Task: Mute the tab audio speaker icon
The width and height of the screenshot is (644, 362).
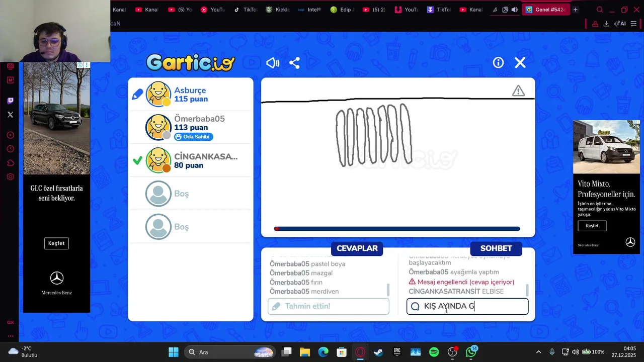Action: (515, 10)
